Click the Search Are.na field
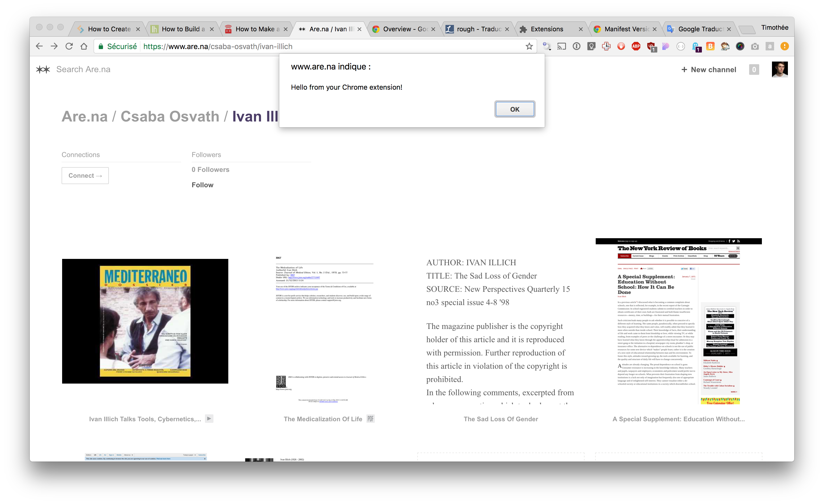 click(83, 69)
